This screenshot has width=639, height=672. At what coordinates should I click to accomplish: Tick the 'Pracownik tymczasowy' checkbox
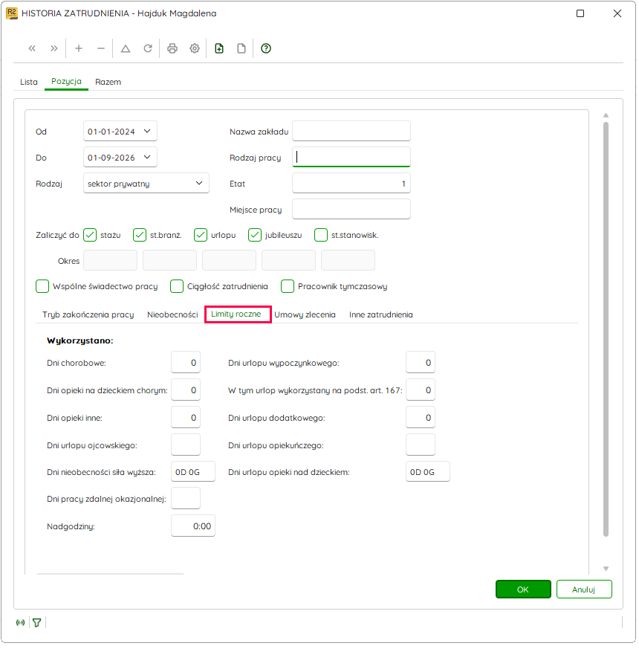tap(288, 286)
